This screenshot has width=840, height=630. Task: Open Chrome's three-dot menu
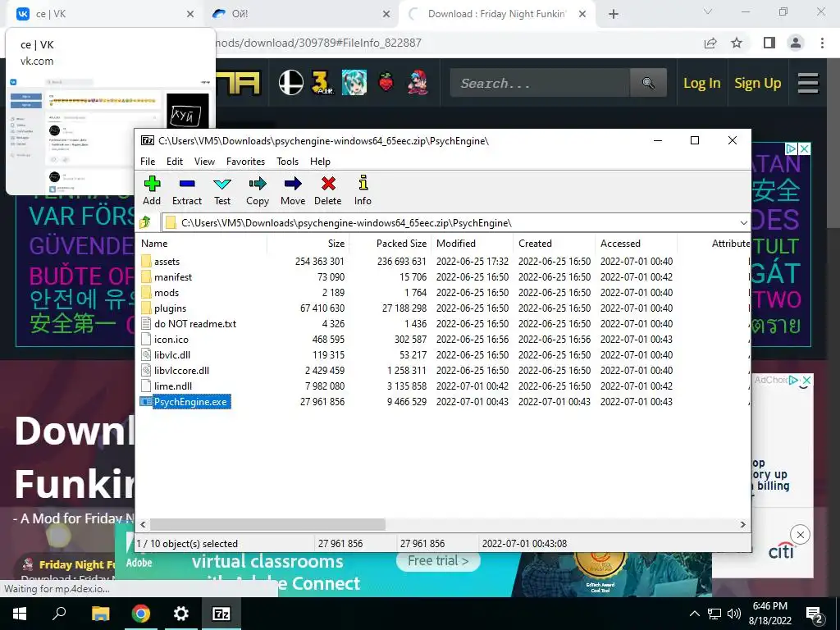[x=822, y=43]
